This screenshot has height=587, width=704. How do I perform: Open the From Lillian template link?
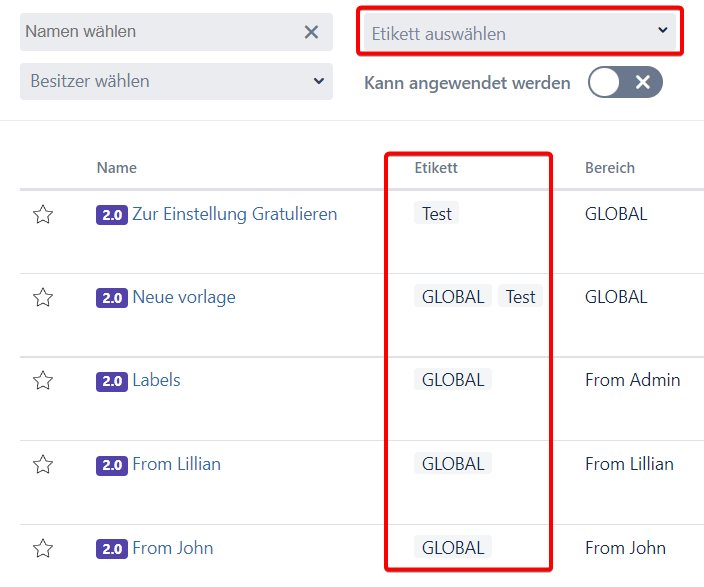pos(176,464)
